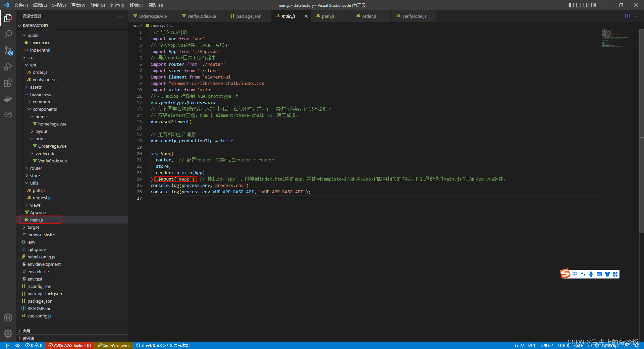Click the Sogou soft keyboard icon

(599, 274)
